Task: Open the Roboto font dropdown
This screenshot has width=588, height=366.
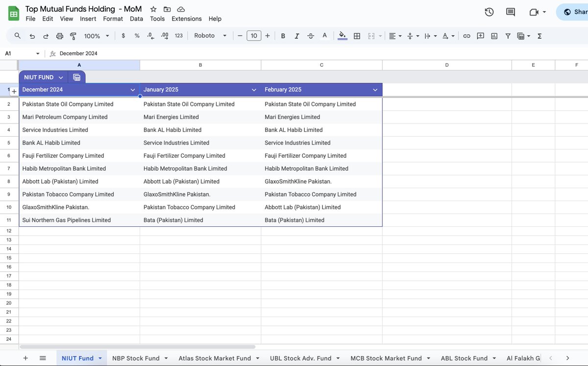Action: (210, 36)
